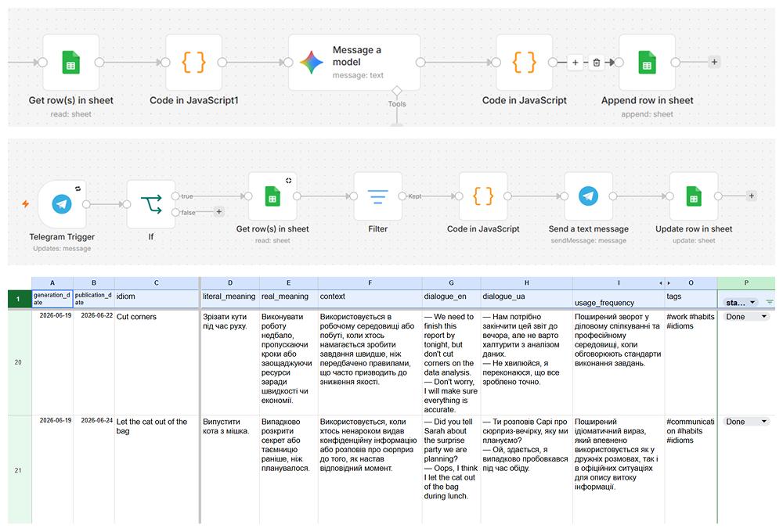Click the small sync icon on Telegram Trigger
Viewport: 783px width, 532px height.
(78, 189)
